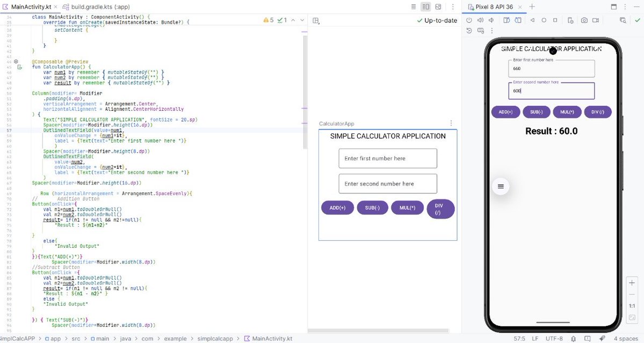The image size is (644, 343).
Task: Click ADD(+) button in CalculatorApp preview
Action: [x=338, y=208]
